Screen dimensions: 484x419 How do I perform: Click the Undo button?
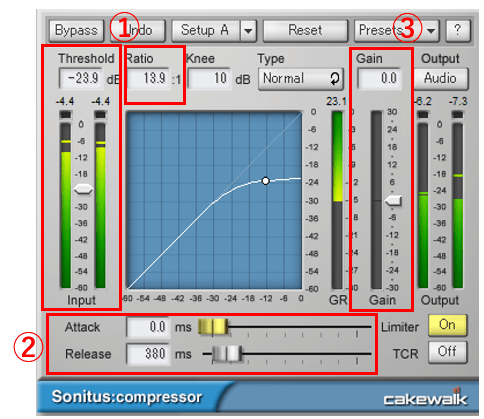click(138, 30)
